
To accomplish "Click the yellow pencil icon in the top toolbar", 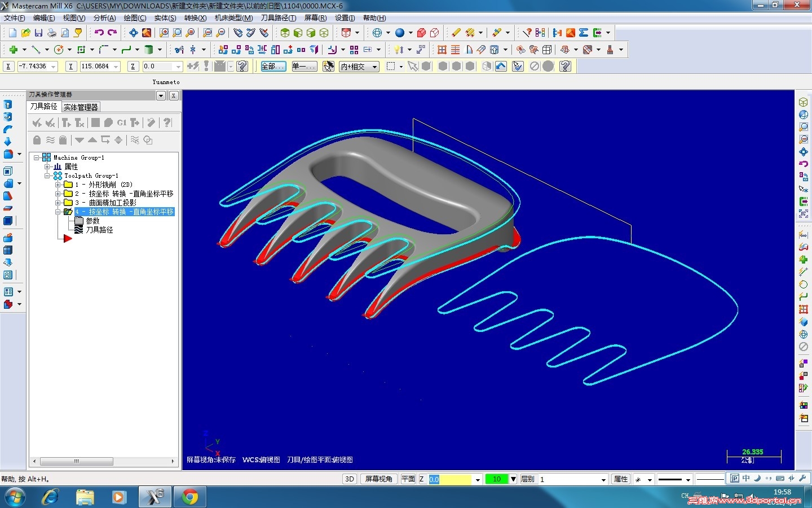I will (x=456, y=33).
